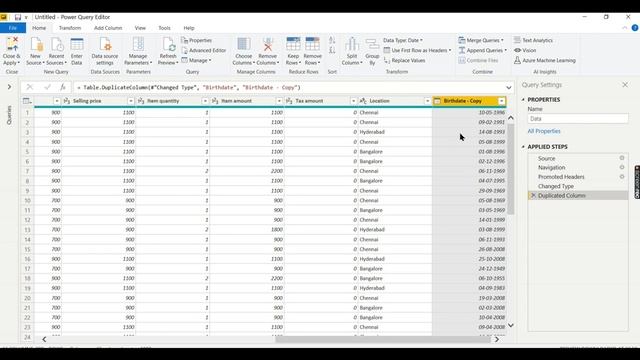The width and height of the screenshot is (640, 360).
Task: Open the Advanced Editor
Action: click(x=204, y=50)
